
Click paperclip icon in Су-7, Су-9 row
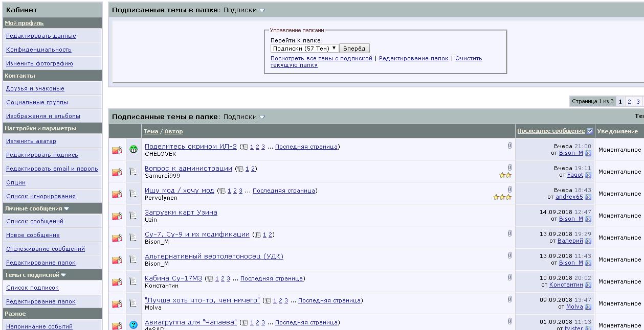[x=509, y=233]
